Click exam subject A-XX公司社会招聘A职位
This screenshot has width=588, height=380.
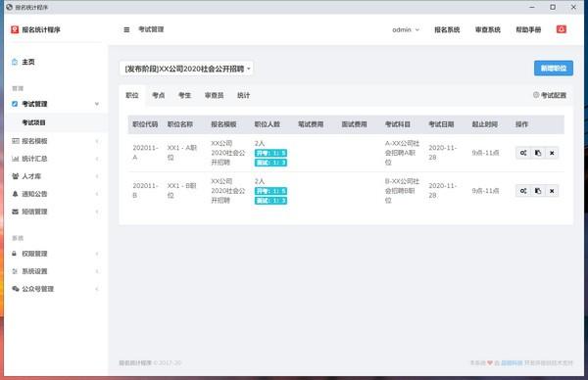(402, 153)
